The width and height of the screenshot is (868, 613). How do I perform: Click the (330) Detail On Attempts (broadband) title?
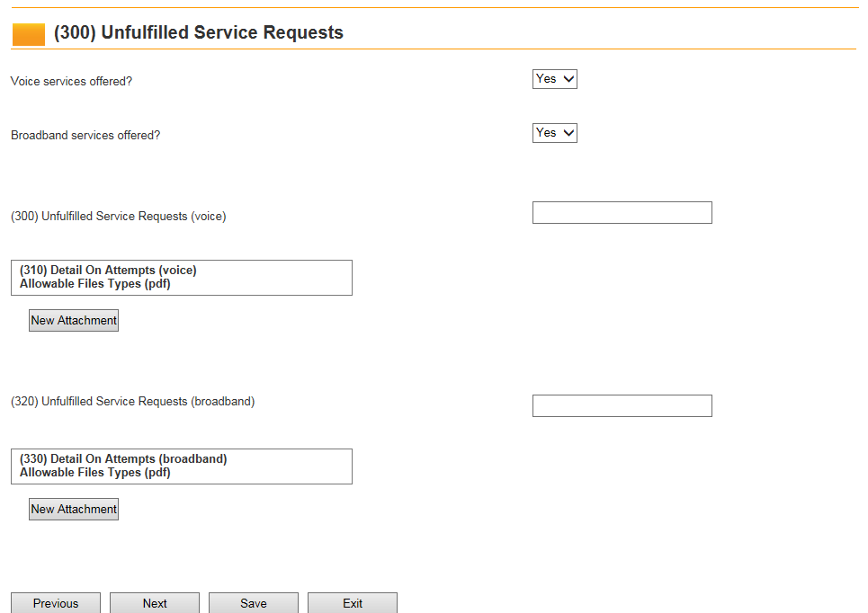pyautogui.click(x=123, y=459)
